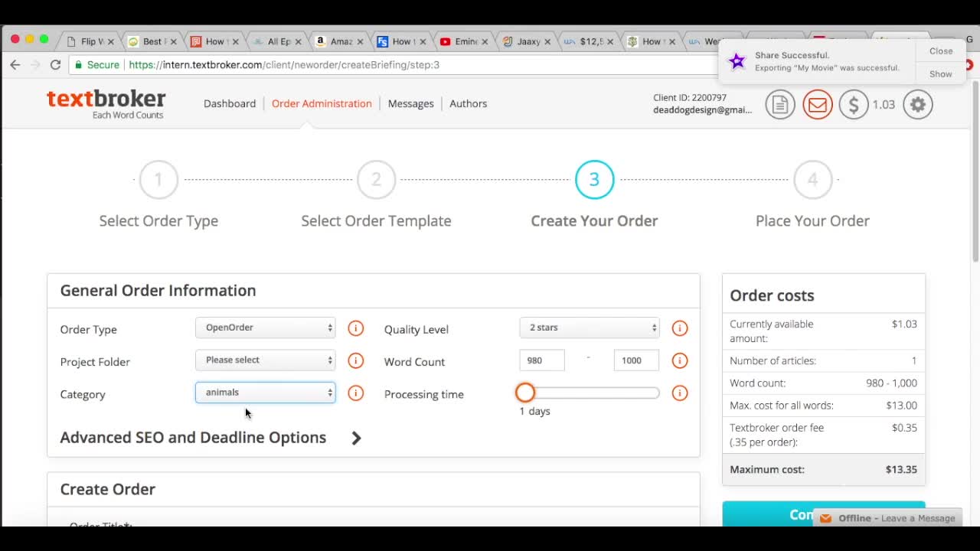Click the Word count 980 - 1,000 value

click(x=891, y=383)
